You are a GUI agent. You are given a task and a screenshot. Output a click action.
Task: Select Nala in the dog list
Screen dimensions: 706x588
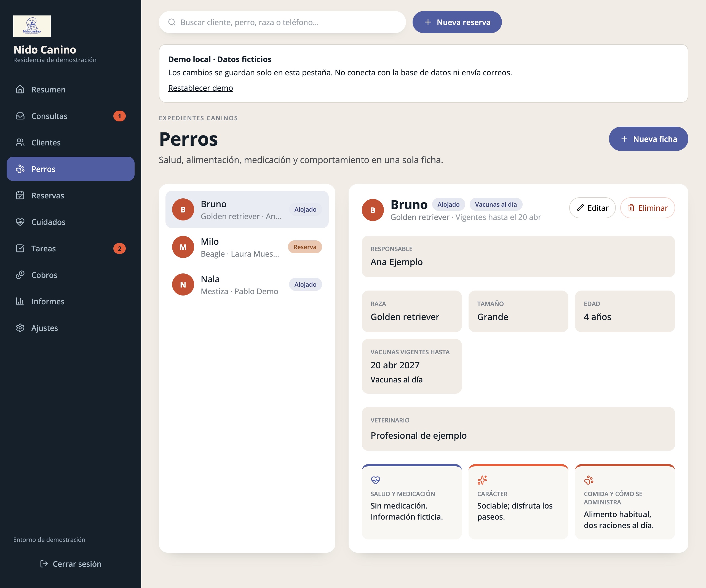point(247,284)
